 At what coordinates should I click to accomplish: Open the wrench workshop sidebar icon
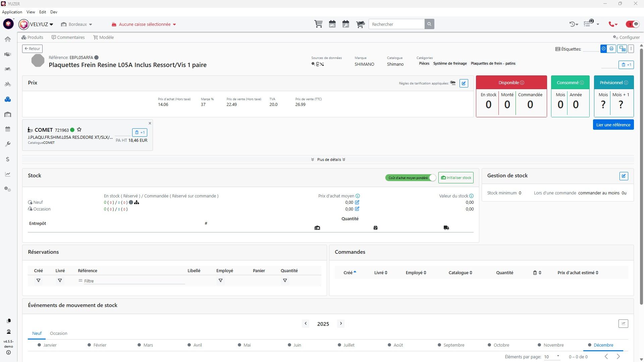coord(8,144)
